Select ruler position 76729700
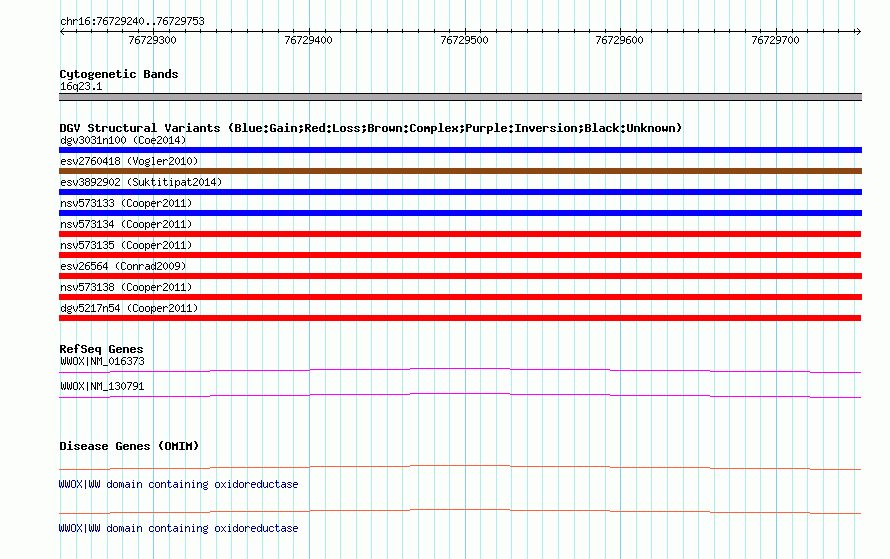The image size is (890, 559). [775, 40]
